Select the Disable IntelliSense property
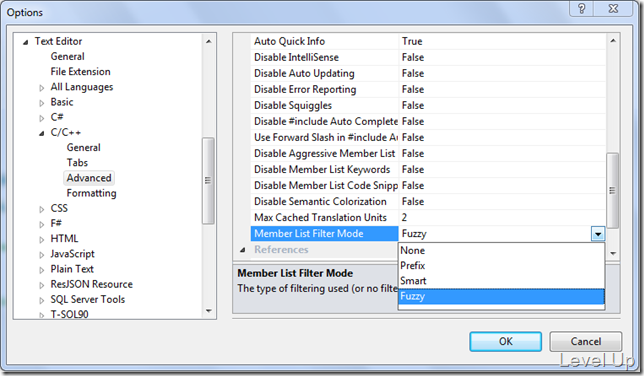The height and width of the screenshot is (376, 644). coord(324,57)
